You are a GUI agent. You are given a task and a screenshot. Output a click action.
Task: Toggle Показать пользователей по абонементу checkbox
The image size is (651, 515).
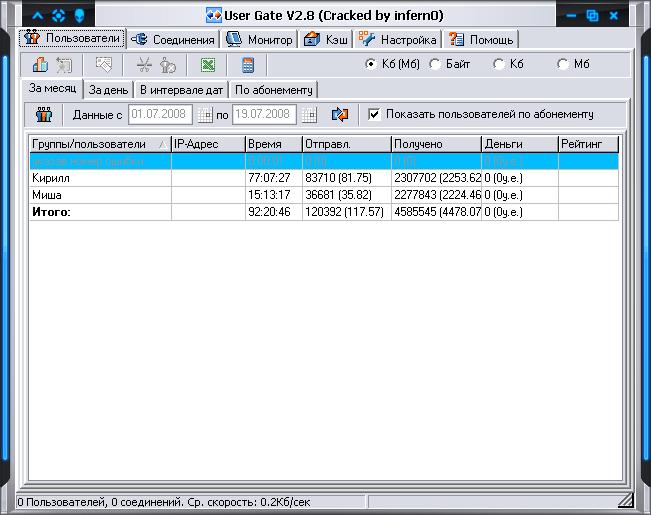pyautogui.click(x=374, y=114)
